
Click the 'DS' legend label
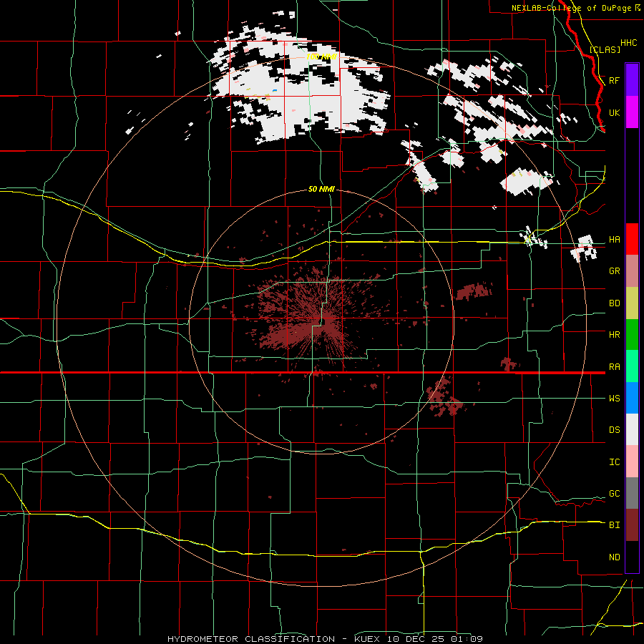coord(614,430)
